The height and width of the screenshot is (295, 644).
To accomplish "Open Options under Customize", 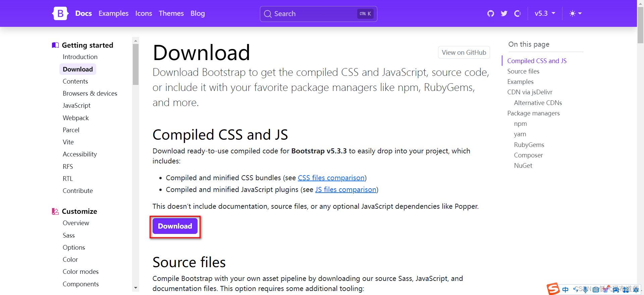I will (x=74, y=248).
